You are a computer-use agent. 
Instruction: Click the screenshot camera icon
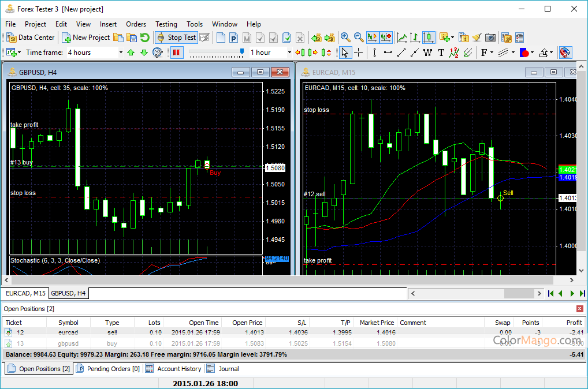490,38
